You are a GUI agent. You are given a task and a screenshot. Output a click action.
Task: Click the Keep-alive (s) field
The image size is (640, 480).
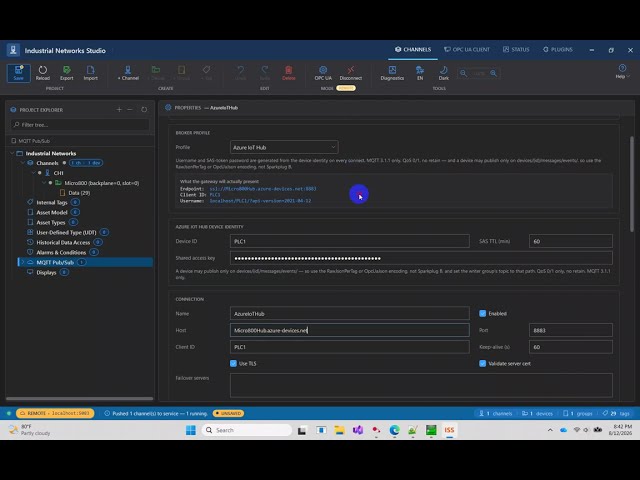[571, 347]
